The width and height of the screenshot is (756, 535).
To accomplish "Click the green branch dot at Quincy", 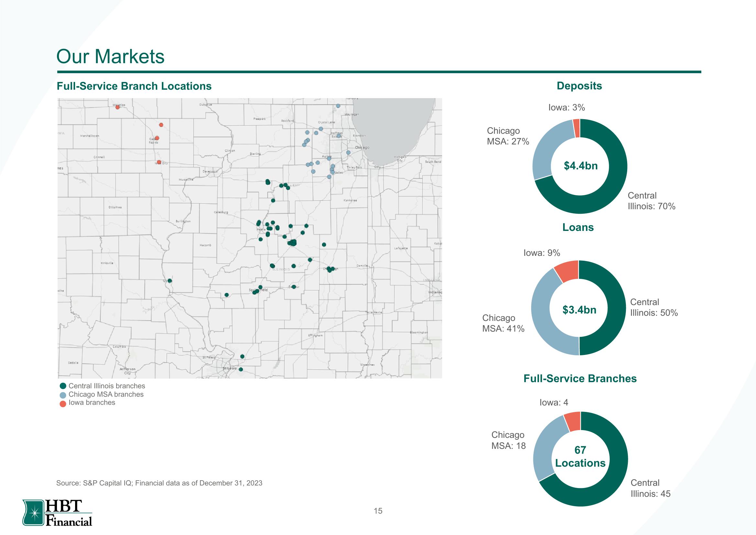I will pos(170,281).
